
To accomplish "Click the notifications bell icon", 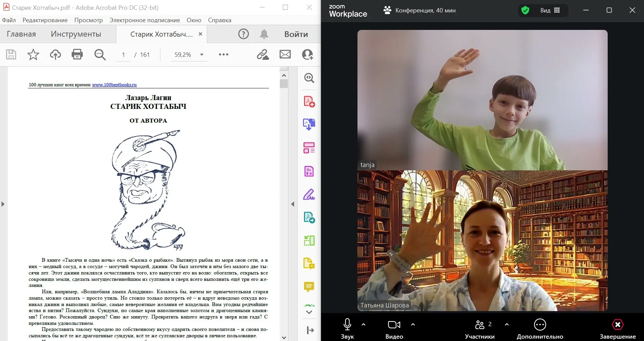I will (264, 34).
